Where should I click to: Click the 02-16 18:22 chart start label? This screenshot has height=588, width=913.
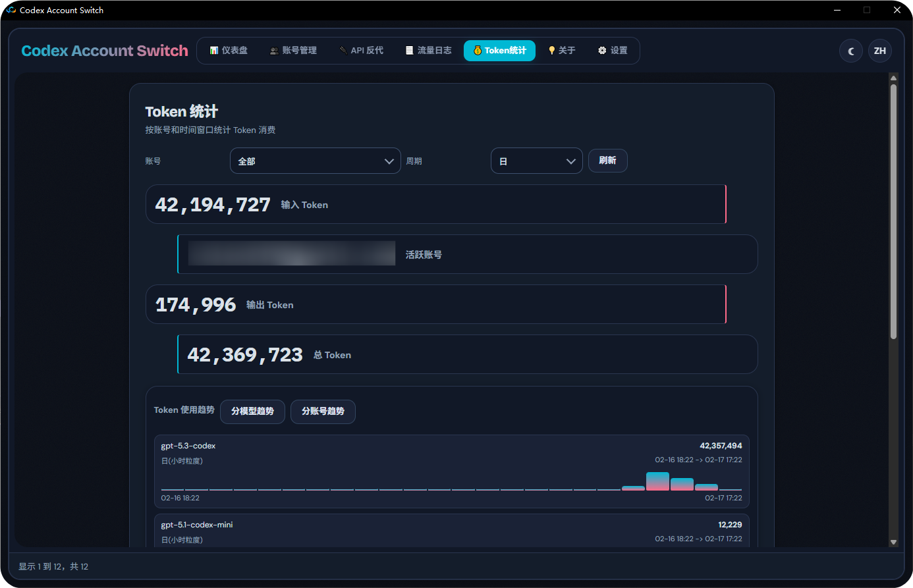180,498
